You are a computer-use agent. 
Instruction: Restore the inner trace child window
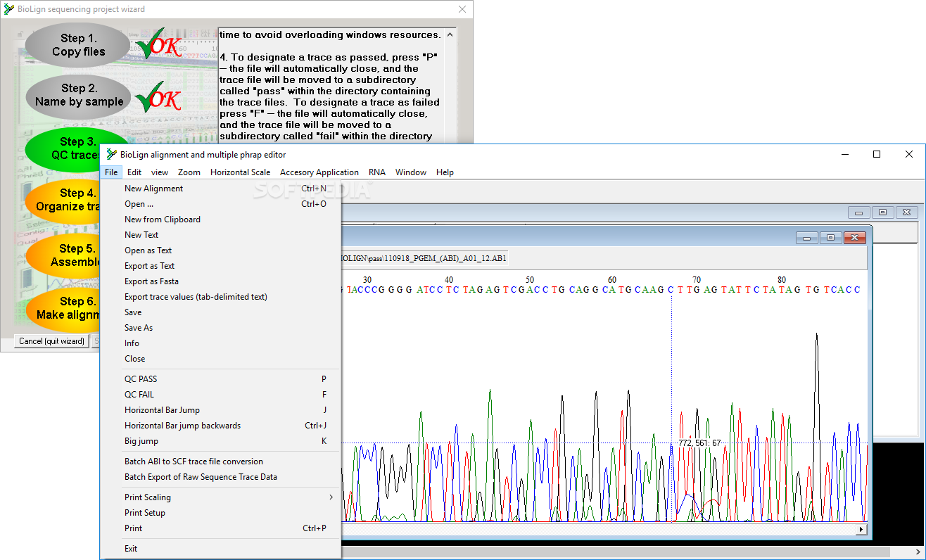(x=831, y=238)
